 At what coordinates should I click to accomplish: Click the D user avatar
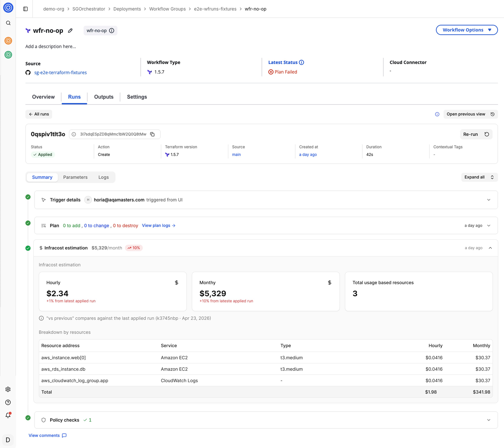pos(8,440)
